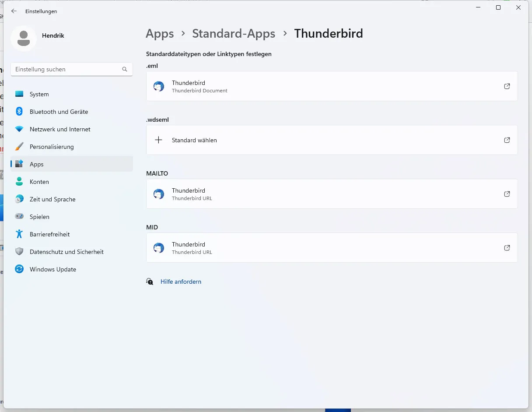Select Konten in the sidebar

coord(72,182)
